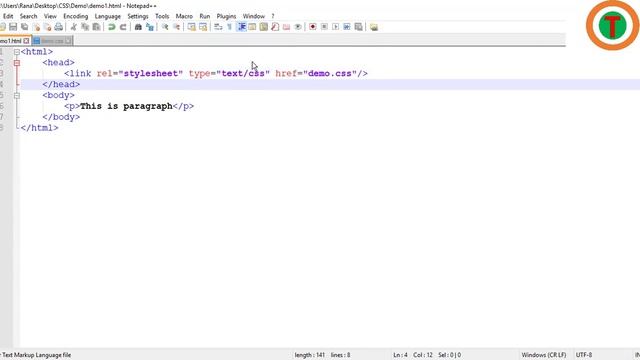This screenshot has height=360, width=640.
Task: Collapse the <html> fold marker
Action: coord(17,52)
